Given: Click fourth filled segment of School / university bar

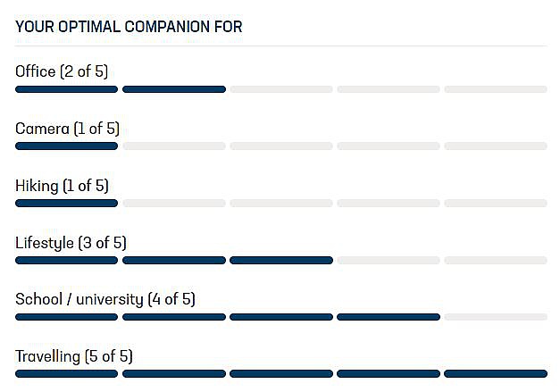Looking at the screenshot, I should point(389,317).
